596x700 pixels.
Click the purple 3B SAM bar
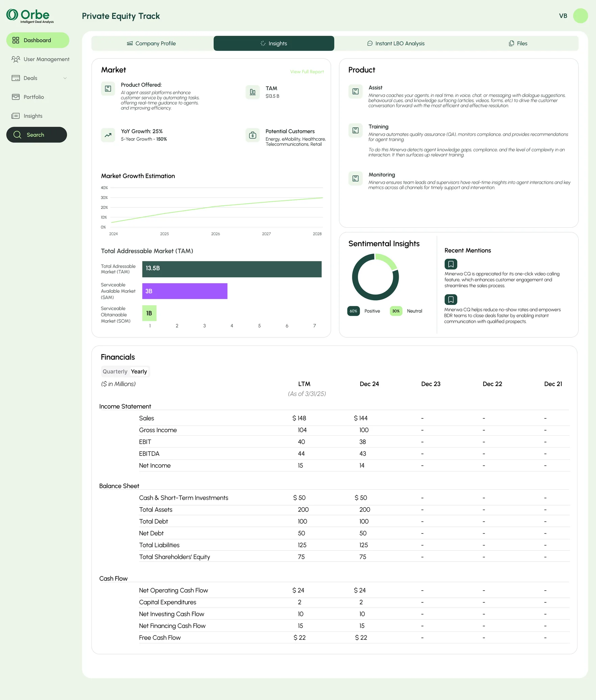185,291
